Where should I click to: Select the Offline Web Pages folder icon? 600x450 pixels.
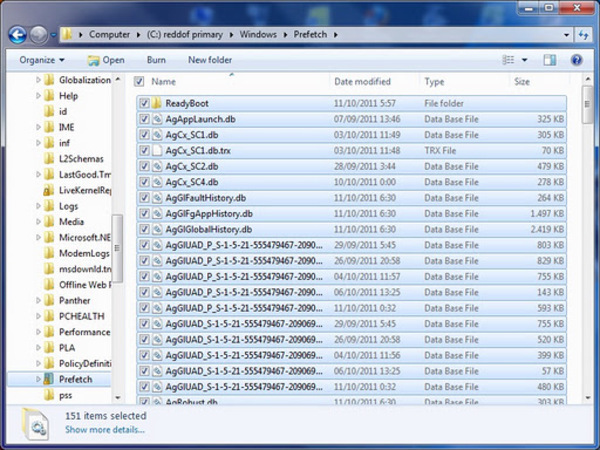(49, 285)
